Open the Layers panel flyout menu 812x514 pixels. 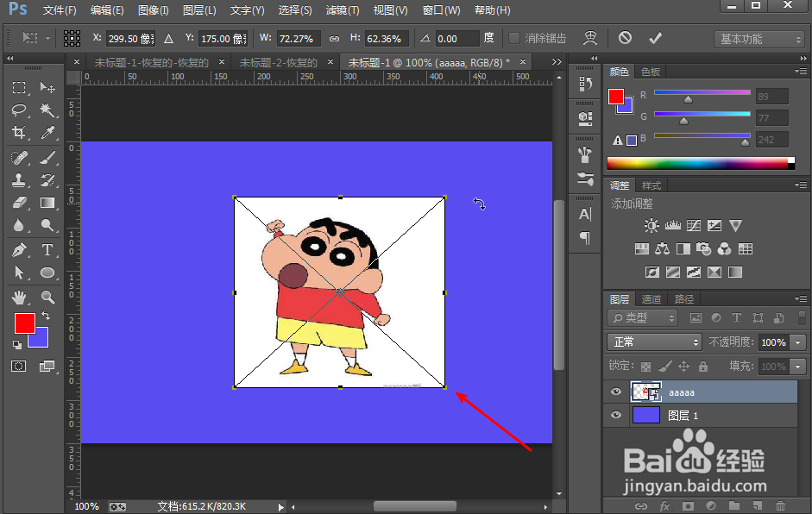(x=801, y=298)
